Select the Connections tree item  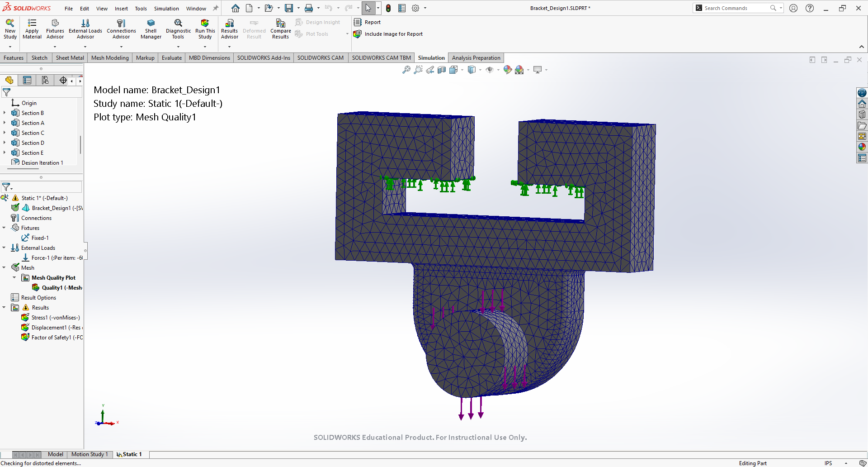[x=31, y=218]
